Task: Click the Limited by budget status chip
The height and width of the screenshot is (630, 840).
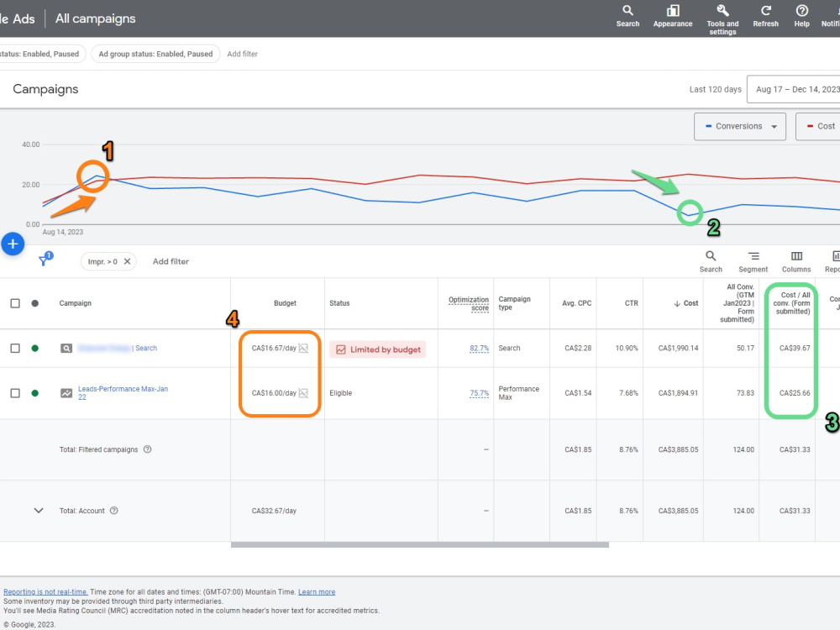Action: pos(378,349)
